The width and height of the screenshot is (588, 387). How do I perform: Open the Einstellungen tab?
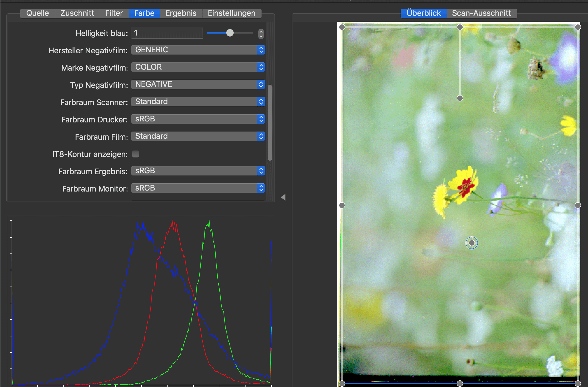click(231, 13)
